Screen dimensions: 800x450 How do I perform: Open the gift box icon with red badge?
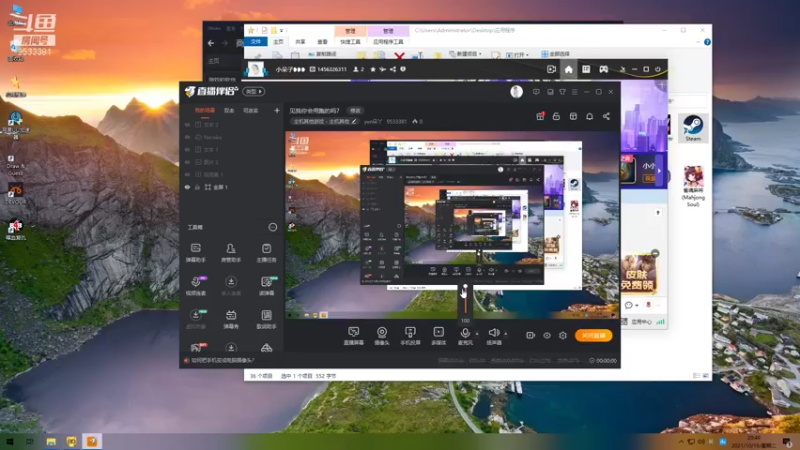click(x=540, y=116)
